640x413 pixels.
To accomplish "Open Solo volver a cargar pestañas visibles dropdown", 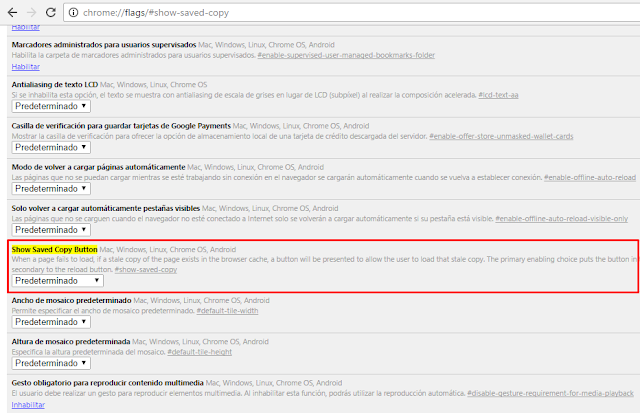I will 51,230.
